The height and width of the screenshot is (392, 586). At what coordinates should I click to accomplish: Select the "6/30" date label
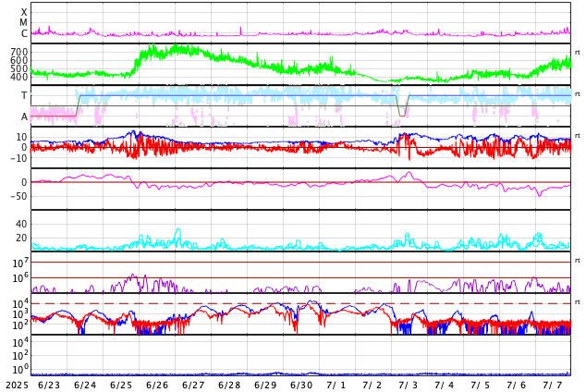coord(301,386)
